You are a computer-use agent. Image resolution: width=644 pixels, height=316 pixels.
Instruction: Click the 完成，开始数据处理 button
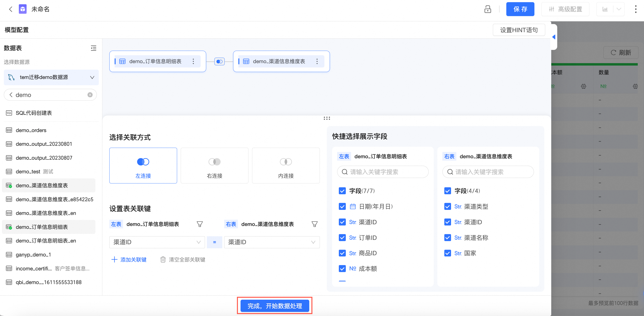274,306
